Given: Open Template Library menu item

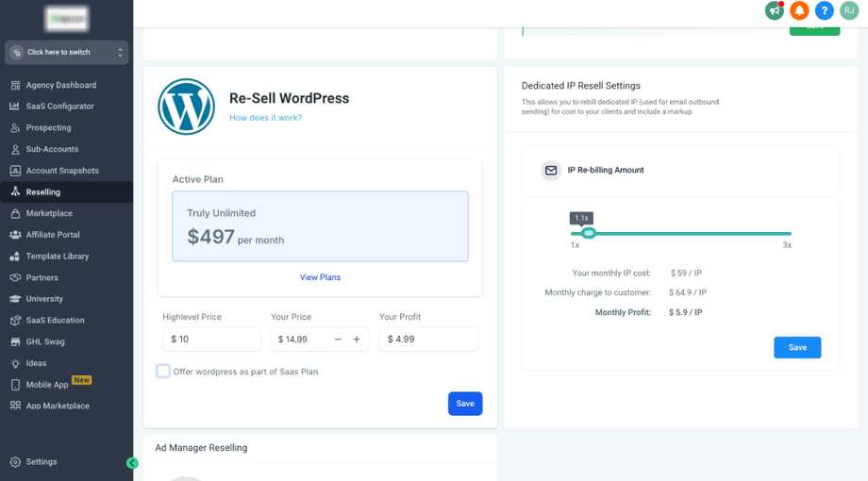Looking at the screenshot, I should pyautogui.click(x=58, y=257).
